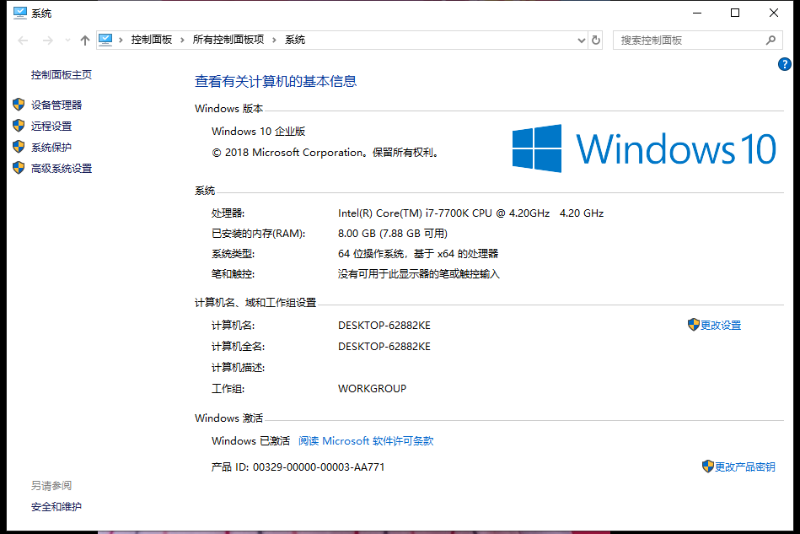Image resolution: width=800 pixels, height=534 pixels.
Task: Select 控制面板 breadcrumb
Action: click(x=152, y=40)
